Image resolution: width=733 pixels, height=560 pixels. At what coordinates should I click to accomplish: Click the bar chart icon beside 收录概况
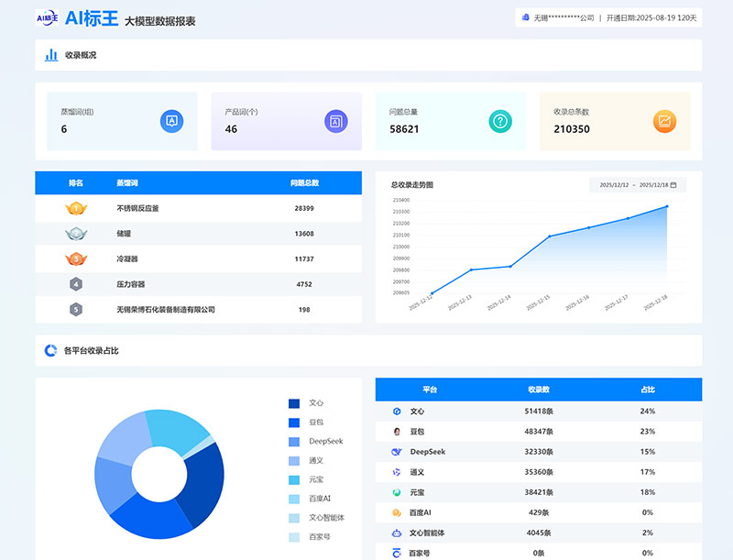coord(51,55)
